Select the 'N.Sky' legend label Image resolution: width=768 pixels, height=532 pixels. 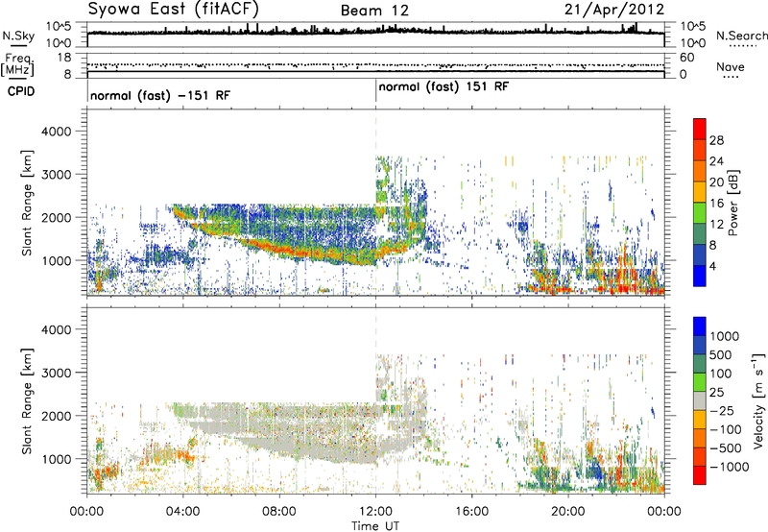tap(18, 36)
